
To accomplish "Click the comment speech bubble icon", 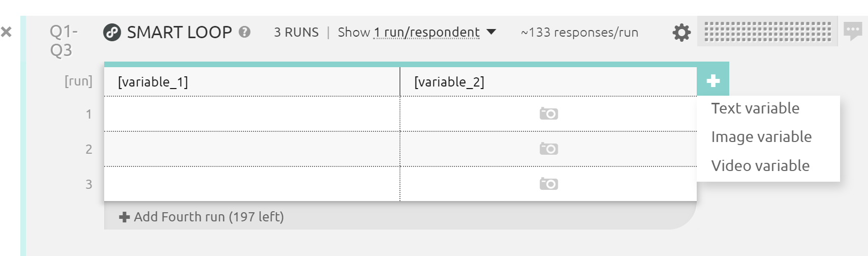I will 853,31.
